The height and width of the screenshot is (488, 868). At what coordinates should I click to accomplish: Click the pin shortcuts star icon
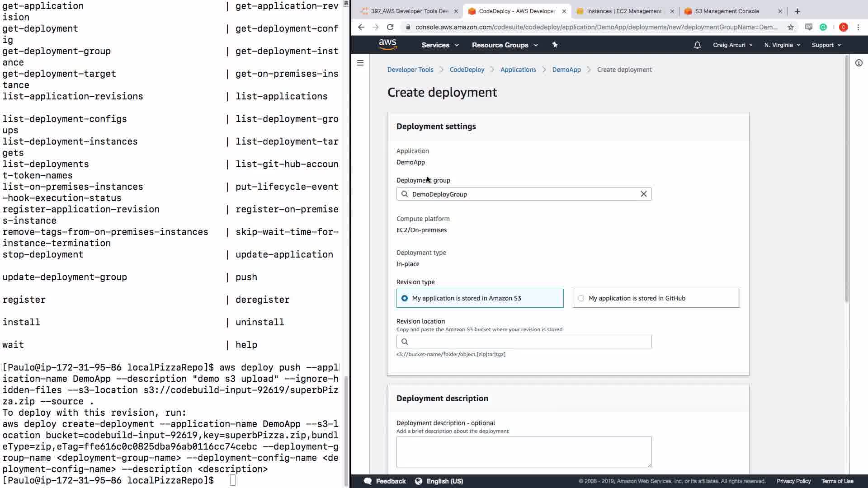click(x=555, y=45)
